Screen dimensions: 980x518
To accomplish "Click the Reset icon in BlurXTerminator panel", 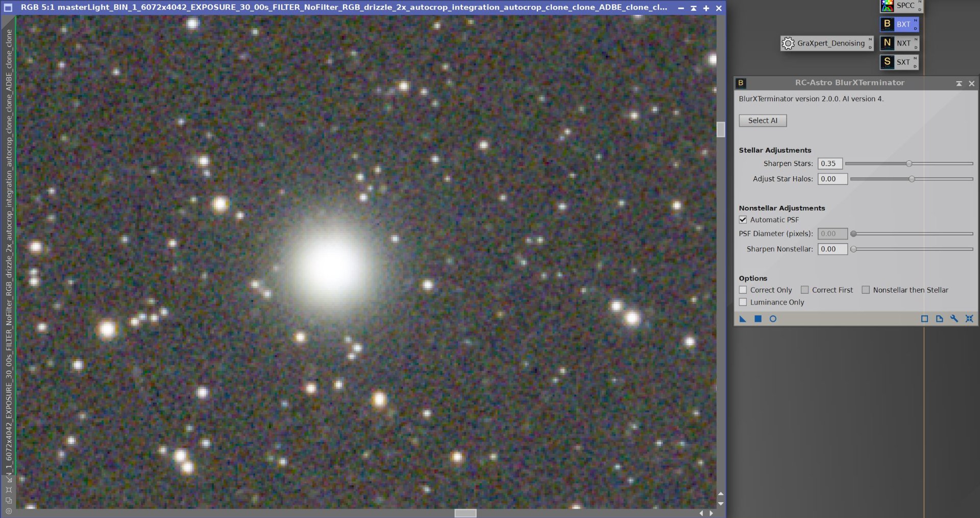I will [969, 319].
